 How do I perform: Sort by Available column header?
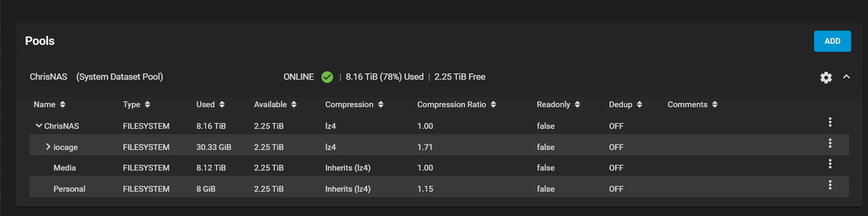(275, 105)
